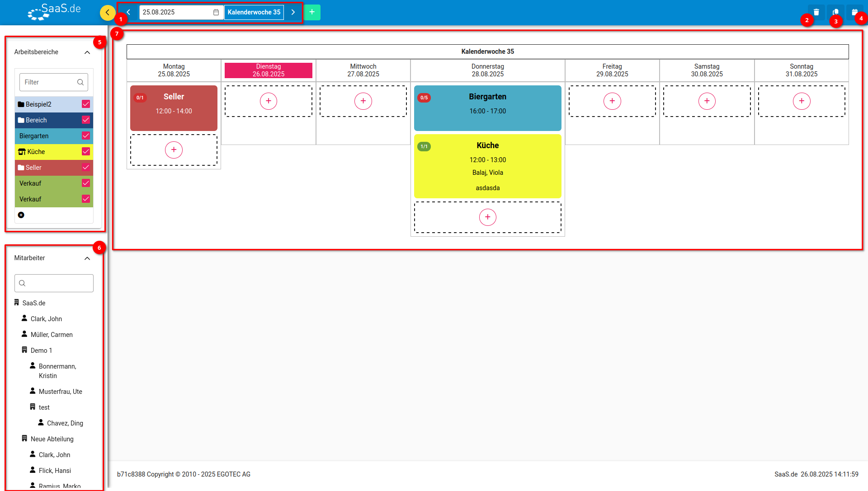The image size is (868, 491).
Task: Open the red Seller shift card on Montag
Action: point(174,108)
